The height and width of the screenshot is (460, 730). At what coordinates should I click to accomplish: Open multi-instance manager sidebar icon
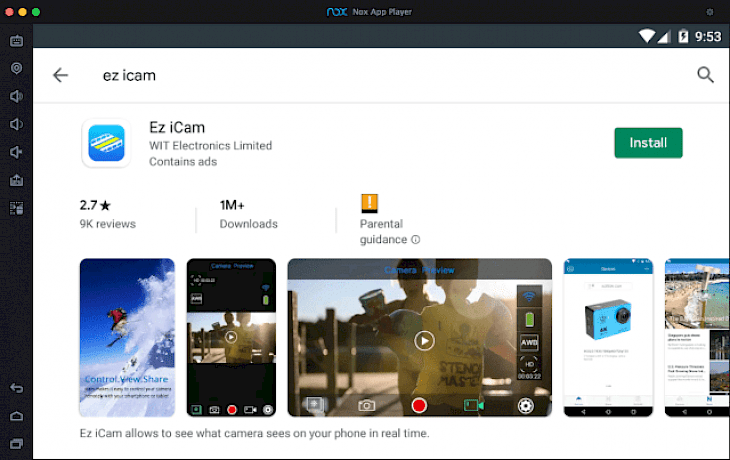pyautogui.click(x=16, y=208)
